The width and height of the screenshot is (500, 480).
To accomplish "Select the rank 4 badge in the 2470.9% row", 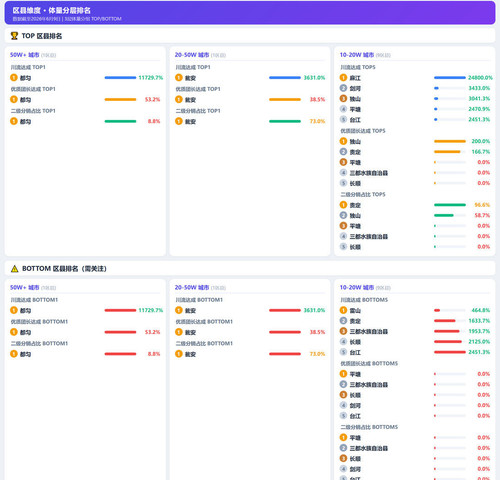I will coord(343,109).
